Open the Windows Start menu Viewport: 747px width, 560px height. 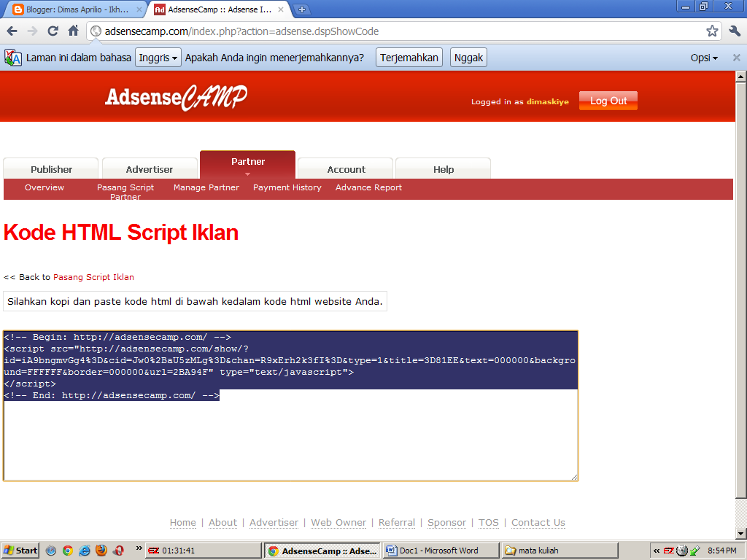[20, 551]
